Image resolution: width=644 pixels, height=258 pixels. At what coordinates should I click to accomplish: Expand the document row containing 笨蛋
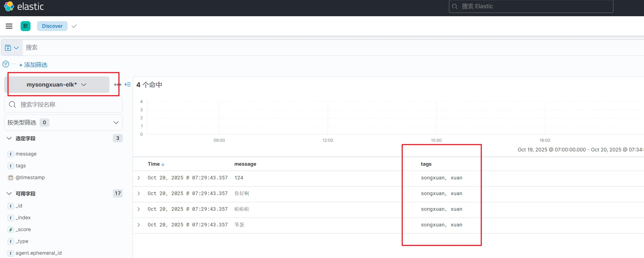(139, 225)
